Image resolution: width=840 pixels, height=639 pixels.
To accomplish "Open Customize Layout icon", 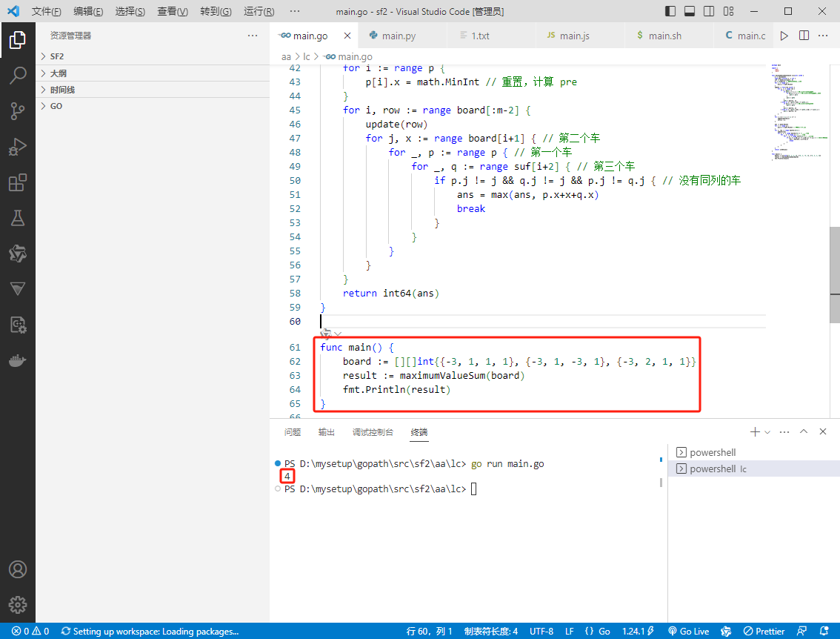I will pyautogui.click(x=728, y=11).
